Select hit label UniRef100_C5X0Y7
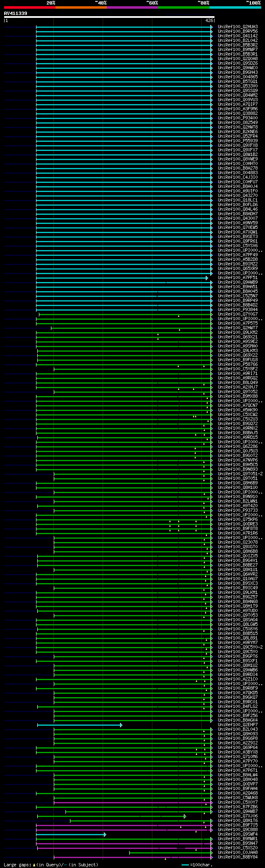This screenshot has width=265, height=868. tap(238, 802)
